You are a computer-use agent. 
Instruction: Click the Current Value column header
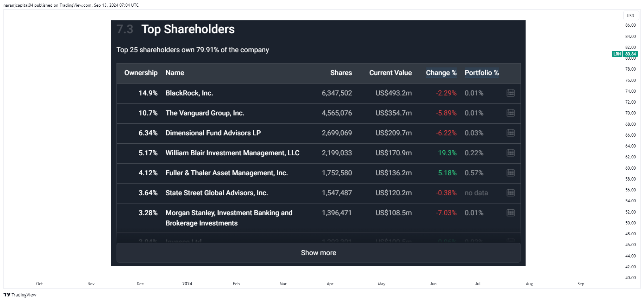click(391, 73)
